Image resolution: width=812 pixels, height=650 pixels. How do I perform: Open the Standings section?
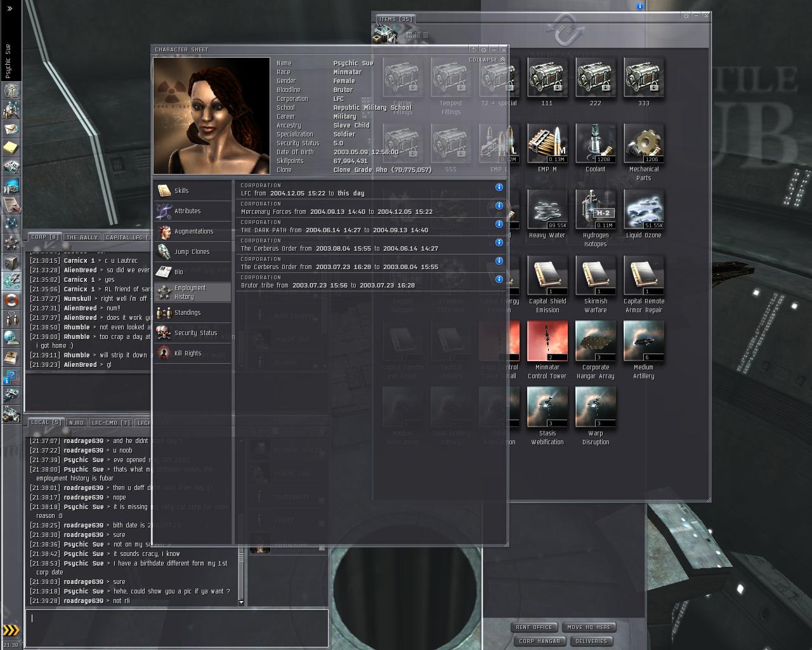click(192, 312)
